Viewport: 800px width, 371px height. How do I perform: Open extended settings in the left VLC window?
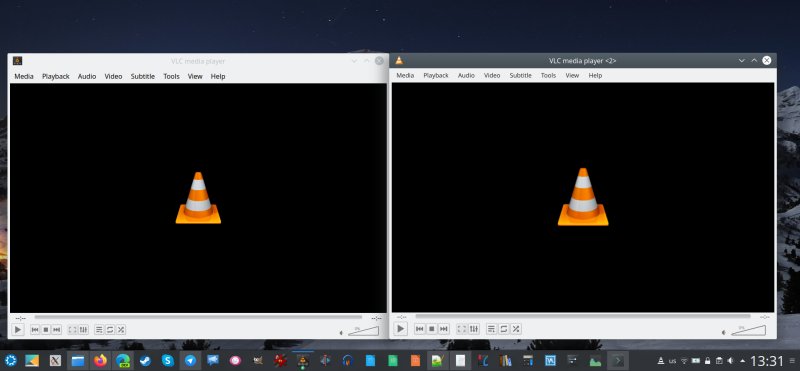pos(83,330)
